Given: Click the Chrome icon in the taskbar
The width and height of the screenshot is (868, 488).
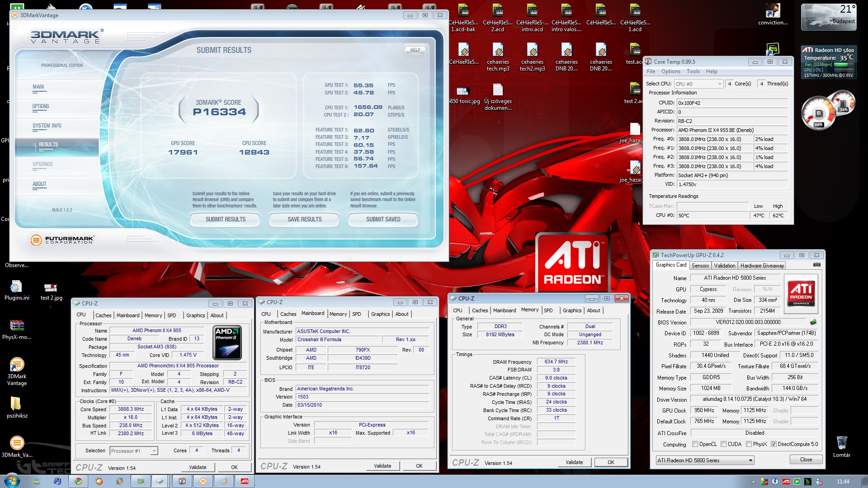Looking at the screenshot, I should click(78, 481).
